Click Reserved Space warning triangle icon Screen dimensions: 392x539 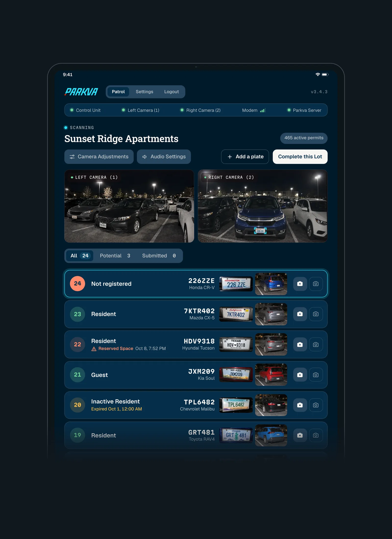click(x=94, y=349)
